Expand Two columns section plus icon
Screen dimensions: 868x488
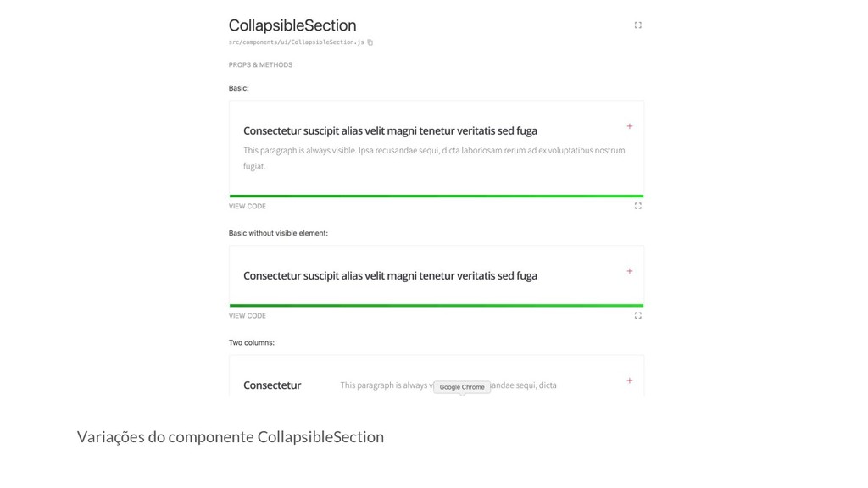(629, 380)
